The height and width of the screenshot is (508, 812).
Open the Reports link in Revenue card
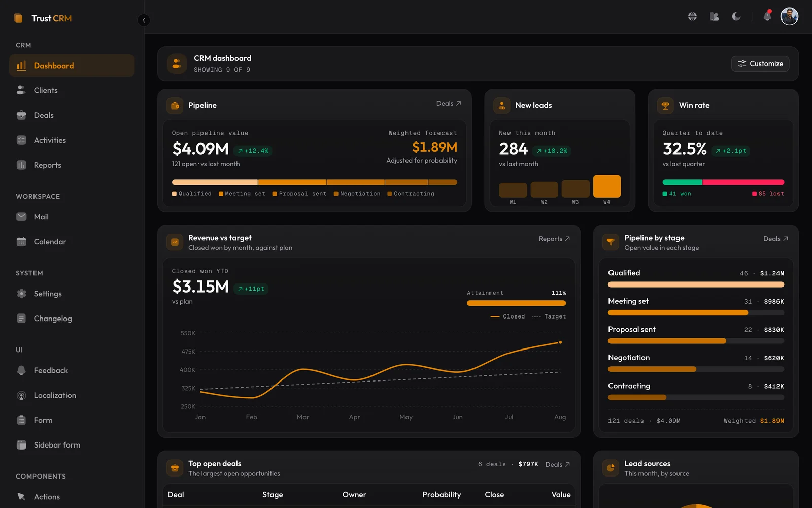pos(554,239)
